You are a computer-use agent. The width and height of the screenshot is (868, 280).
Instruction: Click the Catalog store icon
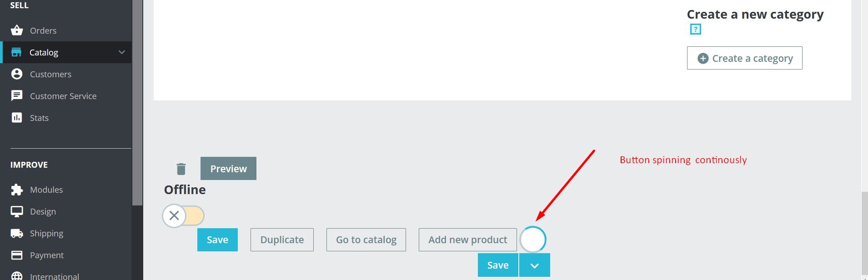click(x=16, y=52)
